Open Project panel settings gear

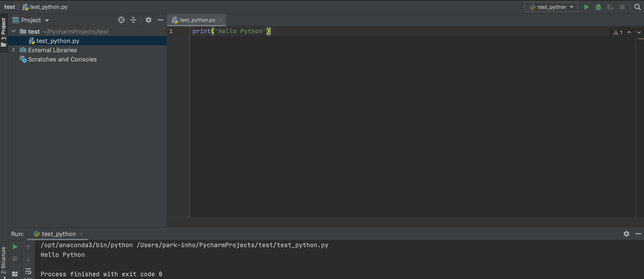(x=148, y=20)
